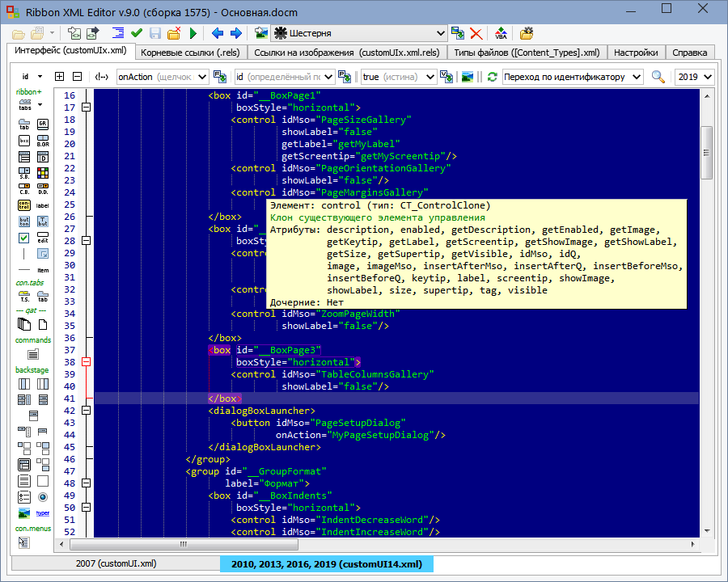Open Типы файлов ([Content_Types].xml) tab
The image size is (728, 582).
(527, 53)
